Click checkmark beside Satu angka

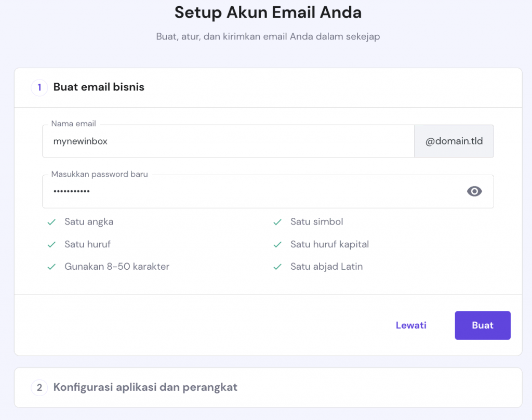click(x=51, y=222)
